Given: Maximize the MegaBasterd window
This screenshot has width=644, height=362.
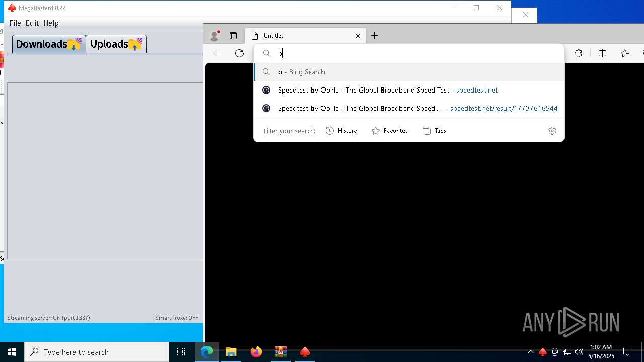Looking at the screenshot, I should pyautogui.click(x=476, y=8).
